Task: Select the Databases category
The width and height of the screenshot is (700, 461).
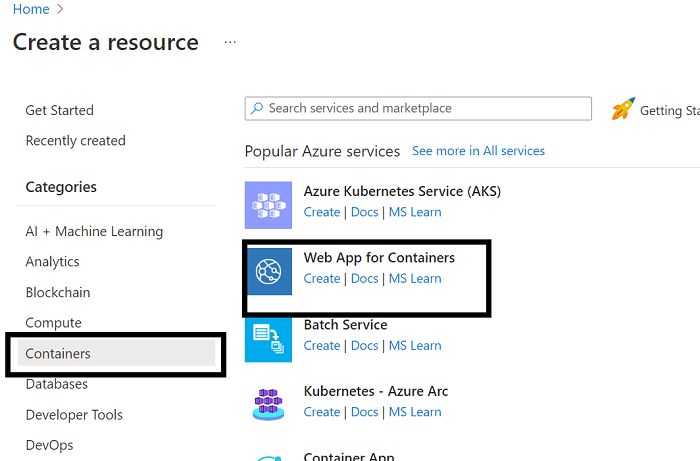Action: [57, 384]
